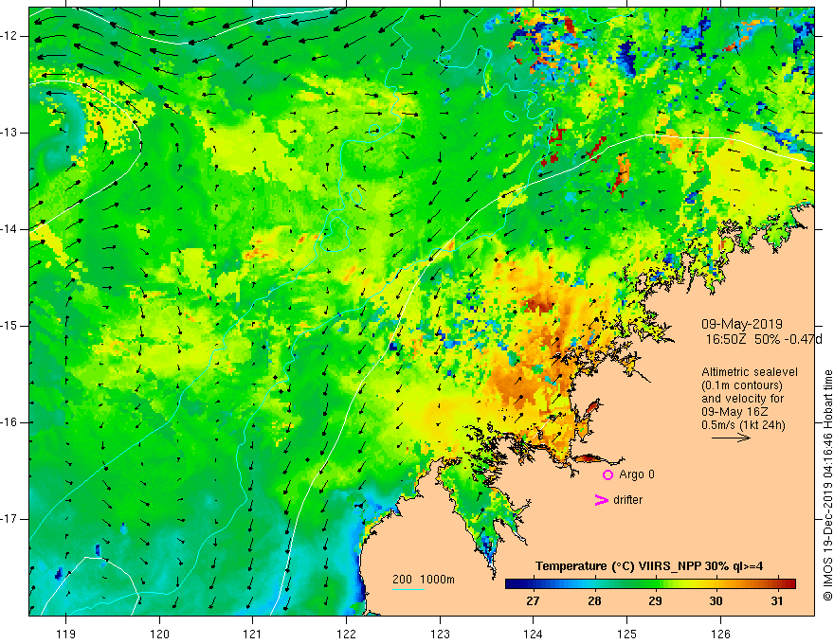This screenshot has height=644, width=834.
Task: Click the 'drifter' legend label
Action: [x=627, y=500]
